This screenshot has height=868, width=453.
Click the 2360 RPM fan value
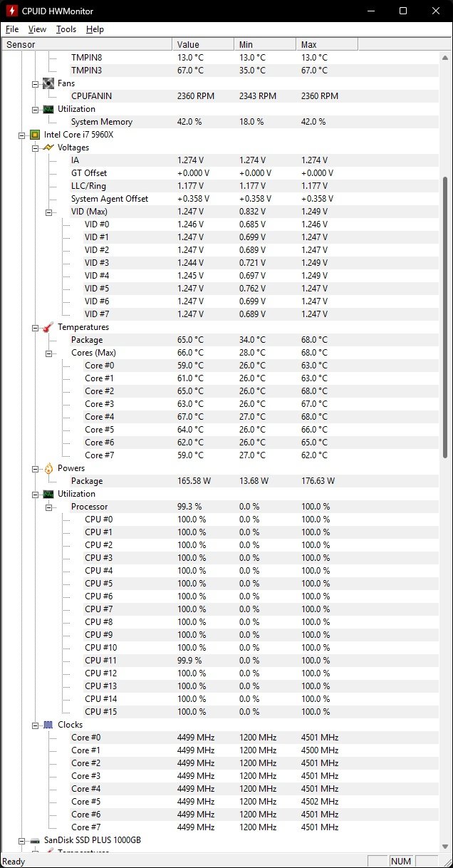click(x=196, y=96)
